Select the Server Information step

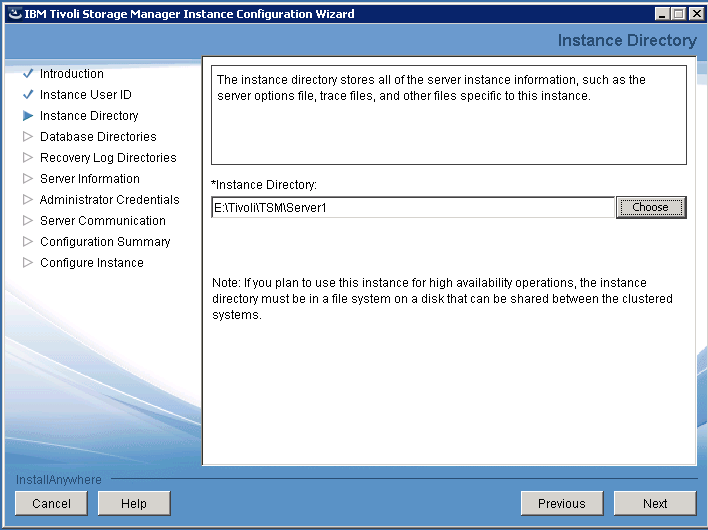coord(90,179)
